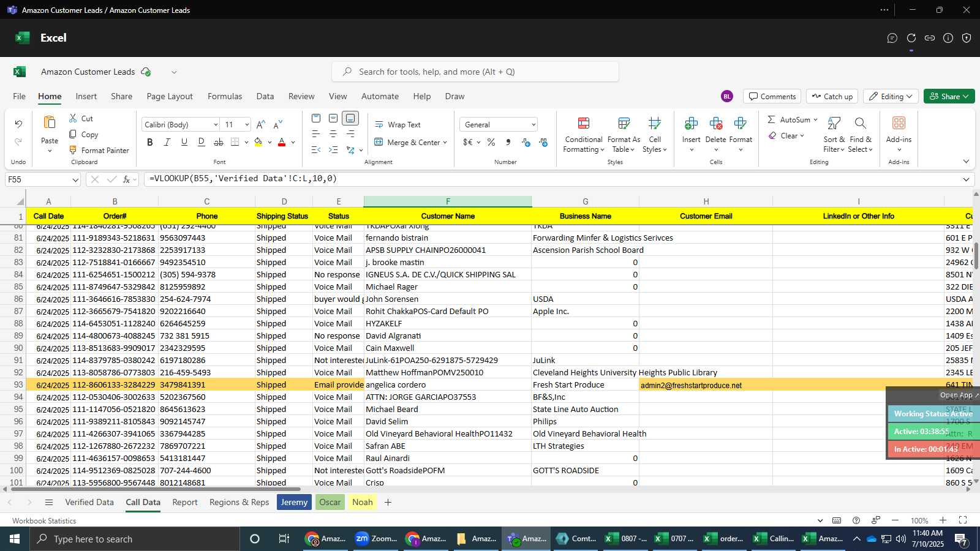Open the Add-ins icon
This screenshot has width=980, height=551.
(x=899, y=123)
